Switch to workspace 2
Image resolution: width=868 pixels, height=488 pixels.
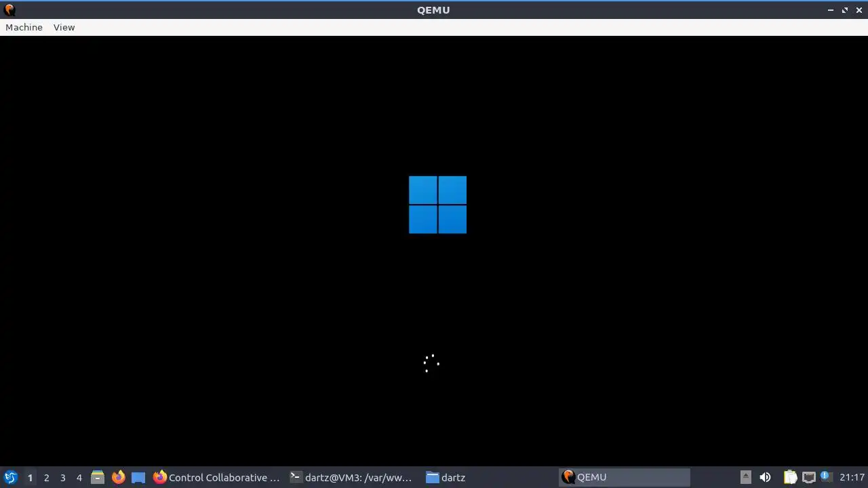tap(46, 478)
